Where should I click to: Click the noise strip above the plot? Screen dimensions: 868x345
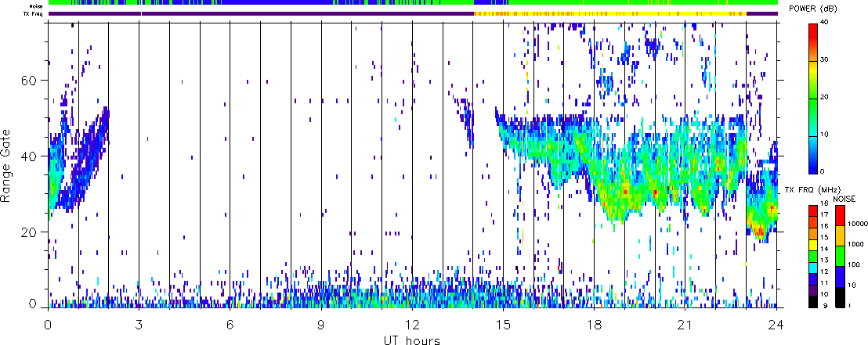(413, 3)
